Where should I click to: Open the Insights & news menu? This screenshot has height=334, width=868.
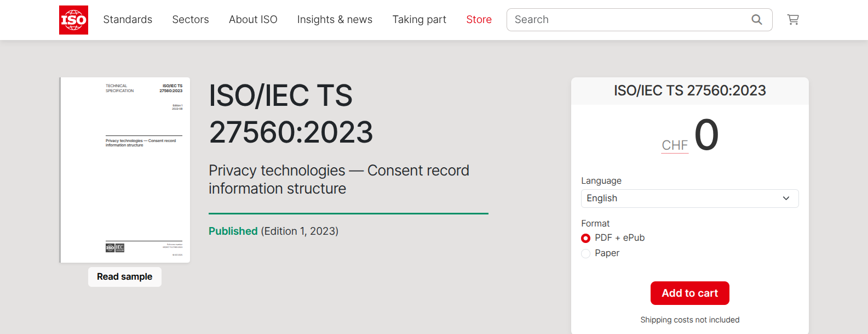(335, 20)
